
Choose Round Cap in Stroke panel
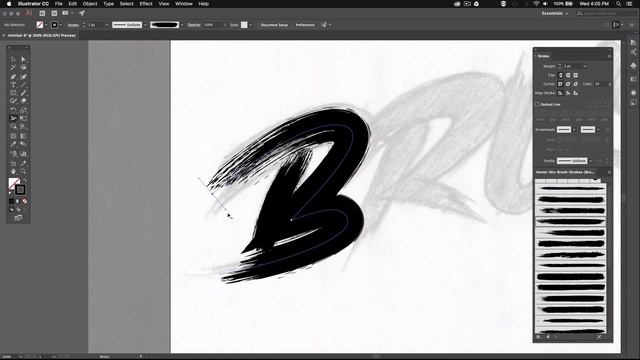tap(568, 75)
